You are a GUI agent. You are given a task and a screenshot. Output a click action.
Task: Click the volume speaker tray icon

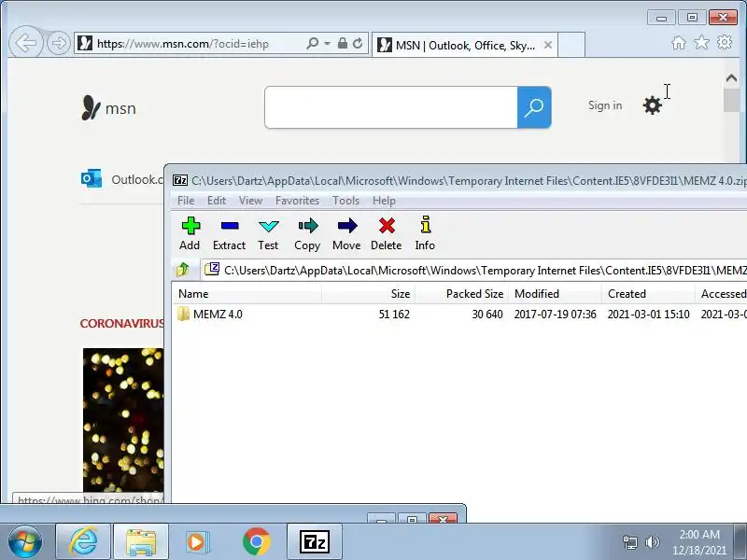pyautogui.click(x=652, y=542)
